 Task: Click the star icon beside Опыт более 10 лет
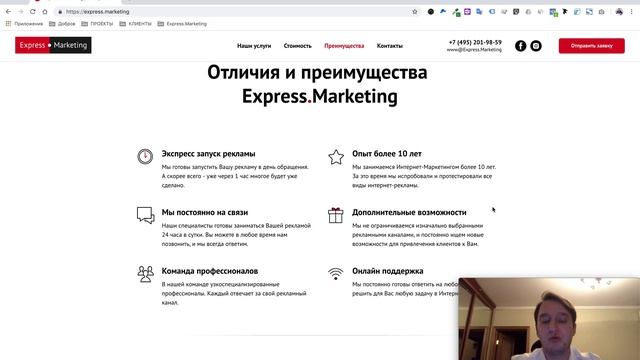coord(336,157)
